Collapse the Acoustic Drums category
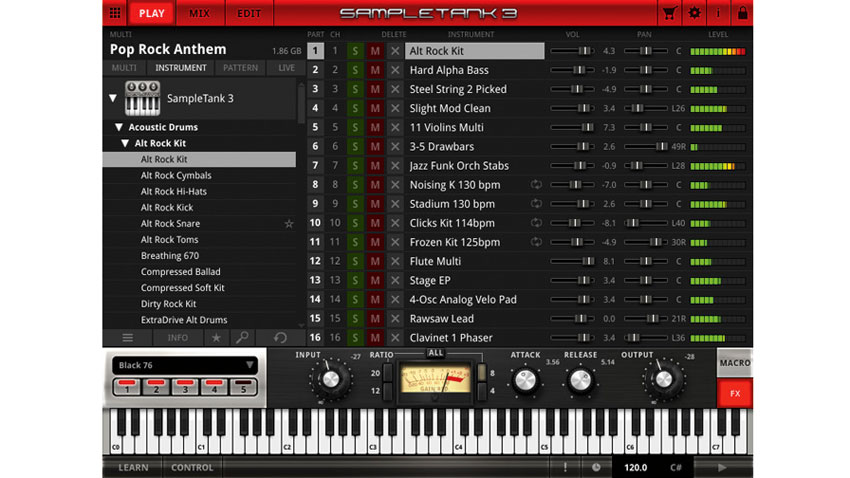Image resolution: width=850 pixels, height=478 pixels. (119, 127)
